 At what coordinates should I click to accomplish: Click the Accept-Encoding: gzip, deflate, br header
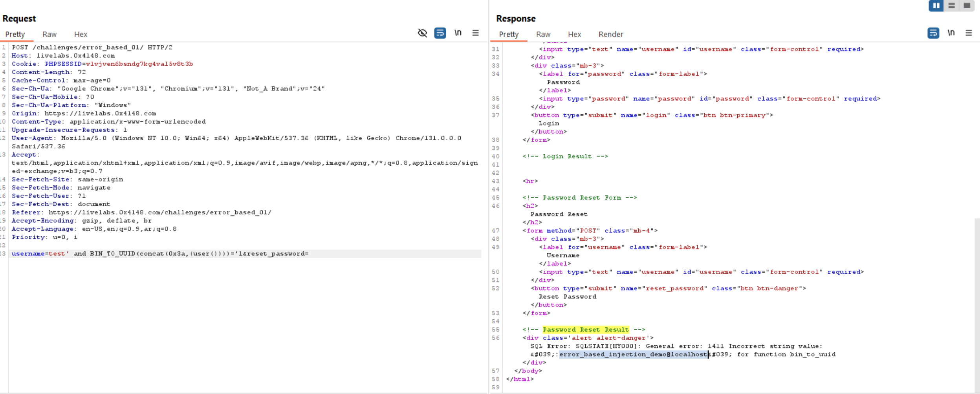tap(82, 221)
